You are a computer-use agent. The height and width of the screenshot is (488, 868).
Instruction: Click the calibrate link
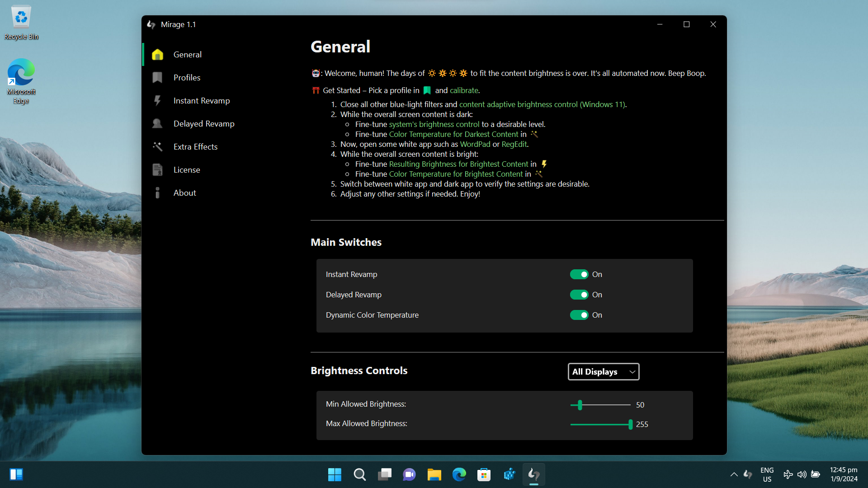click(465, 90)
